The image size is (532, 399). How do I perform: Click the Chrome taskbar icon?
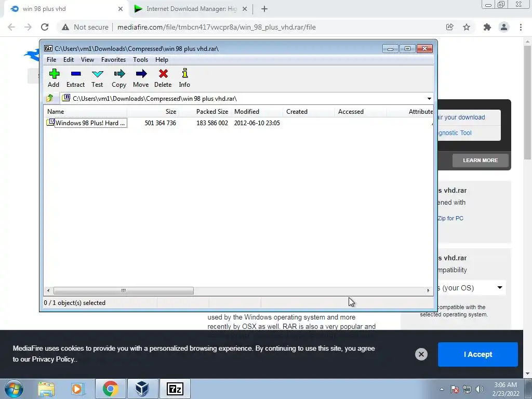(110, 389)
